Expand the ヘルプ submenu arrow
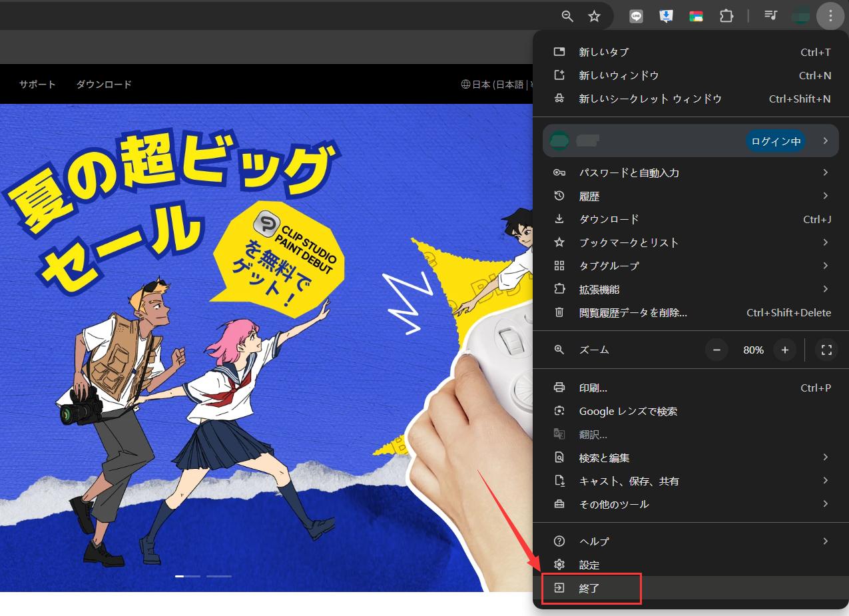Image resolution: width=849 pixels, height=616 pixels. point(826,541)
